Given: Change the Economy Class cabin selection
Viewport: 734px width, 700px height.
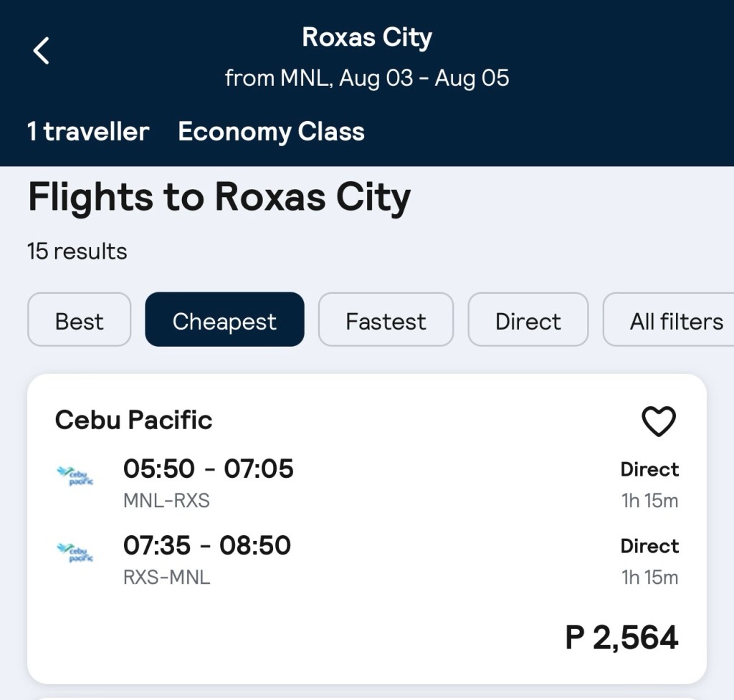Looking at the screenshot, I should point(271,132).
